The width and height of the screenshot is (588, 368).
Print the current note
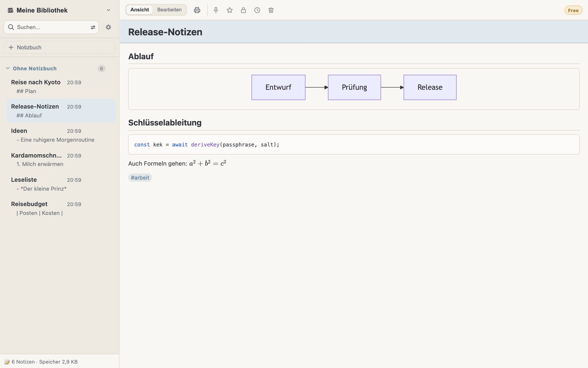coord(197,10)
